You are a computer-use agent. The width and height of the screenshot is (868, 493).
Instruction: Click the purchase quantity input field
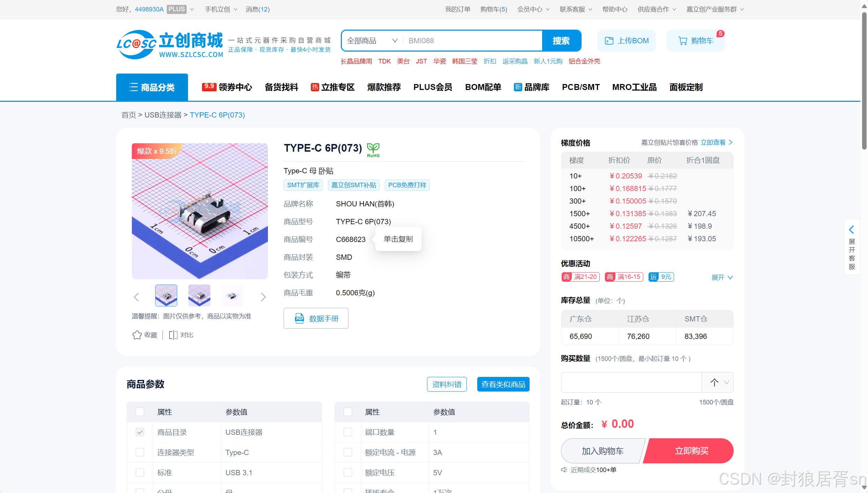[x=631, y=382]
